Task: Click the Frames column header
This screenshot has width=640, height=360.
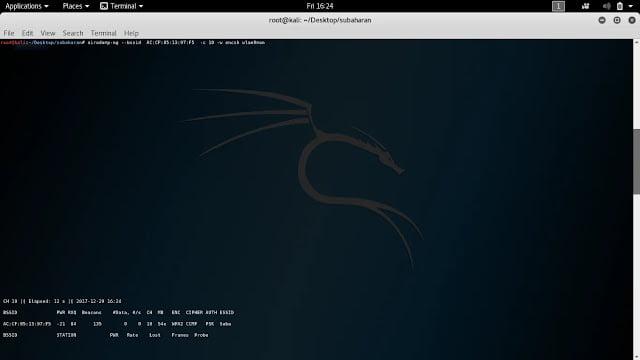Action: tap(180, 335)
